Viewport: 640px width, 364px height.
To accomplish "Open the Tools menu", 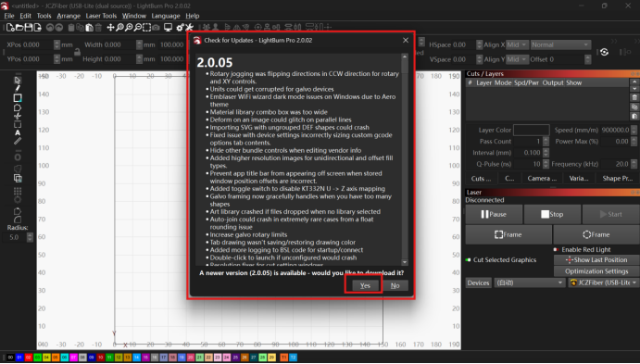I will pos(44,16).
